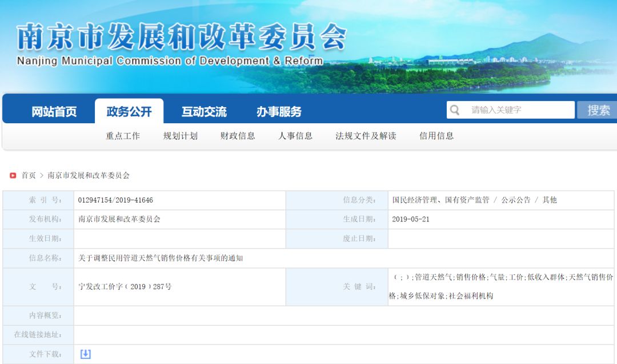Click the file download arrow icon
The image size is (617, 364).
pyautogui.click(x=85, y=354)
